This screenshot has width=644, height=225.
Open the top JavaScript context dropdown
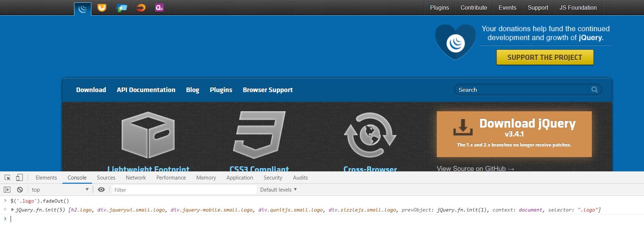pyautogui.click(x=60, y=189)
